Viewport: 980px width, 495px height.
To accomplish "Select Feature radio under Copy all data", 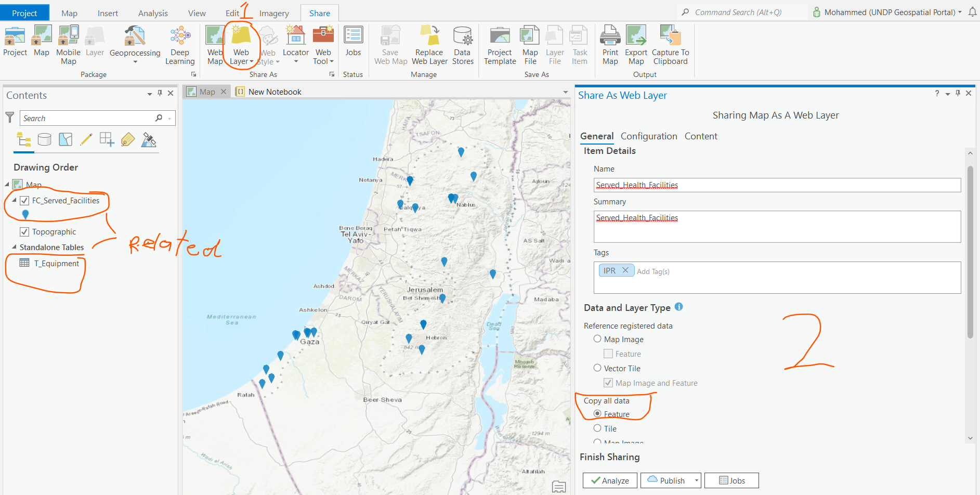I will click(x=597, y=414).
